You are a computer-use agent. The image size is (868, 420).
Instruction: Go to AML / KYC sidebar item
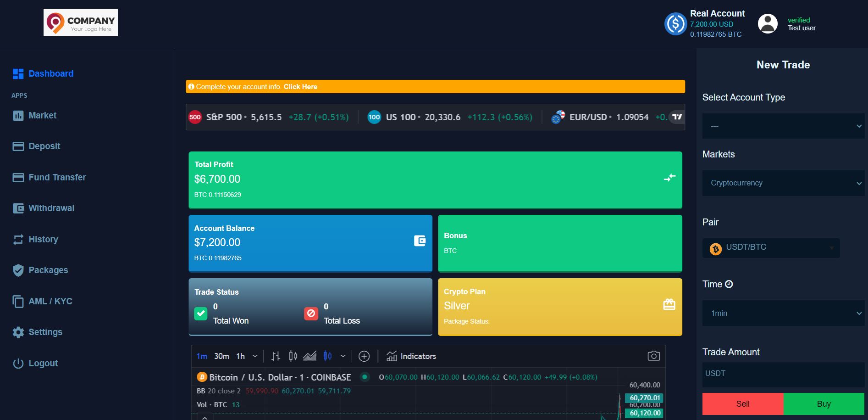[50, 302]
